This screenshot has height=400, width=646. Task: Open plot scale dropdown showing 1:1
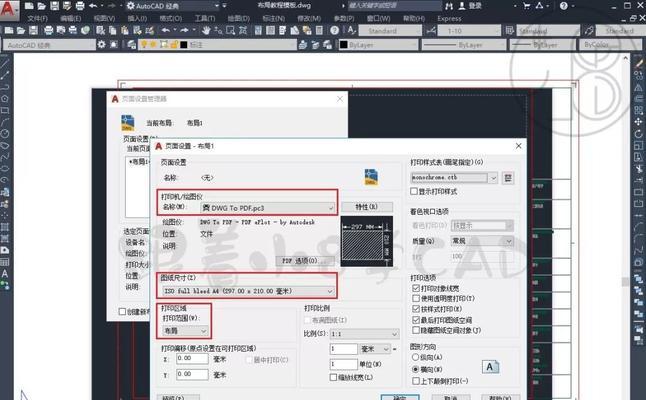click(x=364, y=334)
